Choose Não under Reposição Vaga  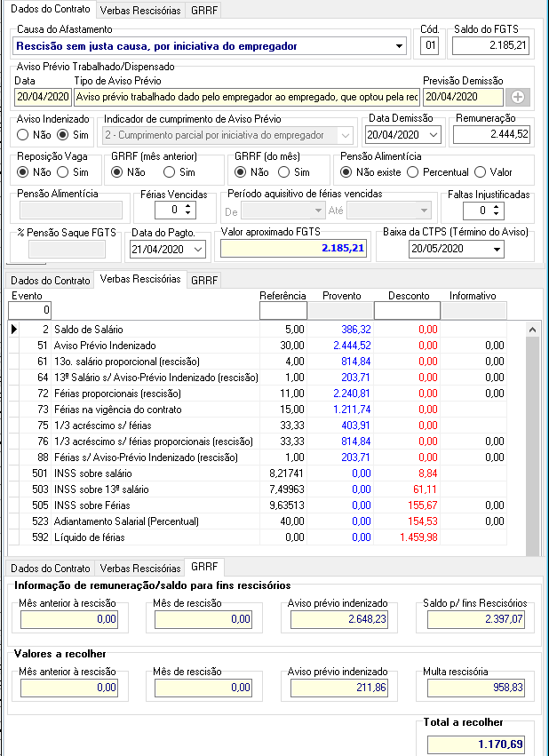pyautogui.click(x=23, y=172)
